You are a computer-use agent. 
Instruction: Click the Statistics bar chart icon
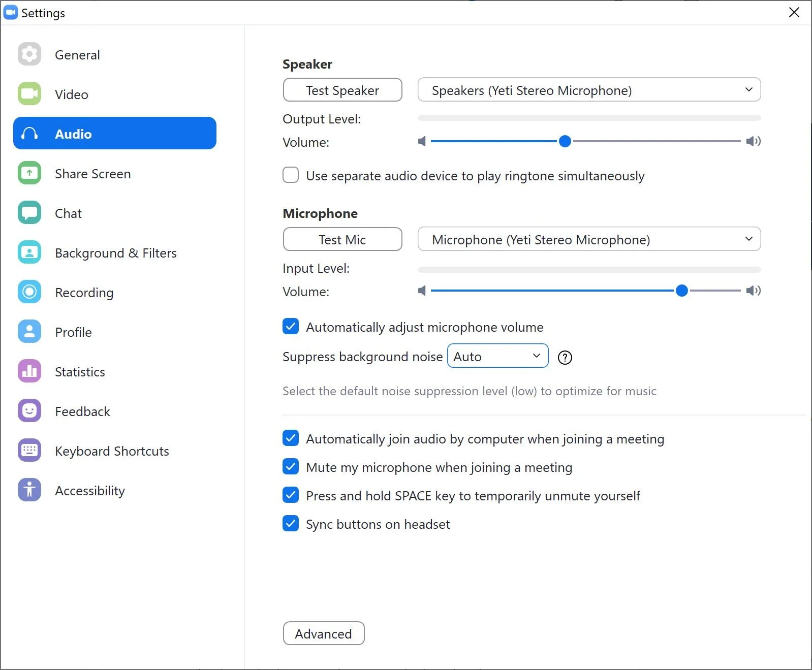(x=29, y=371)
